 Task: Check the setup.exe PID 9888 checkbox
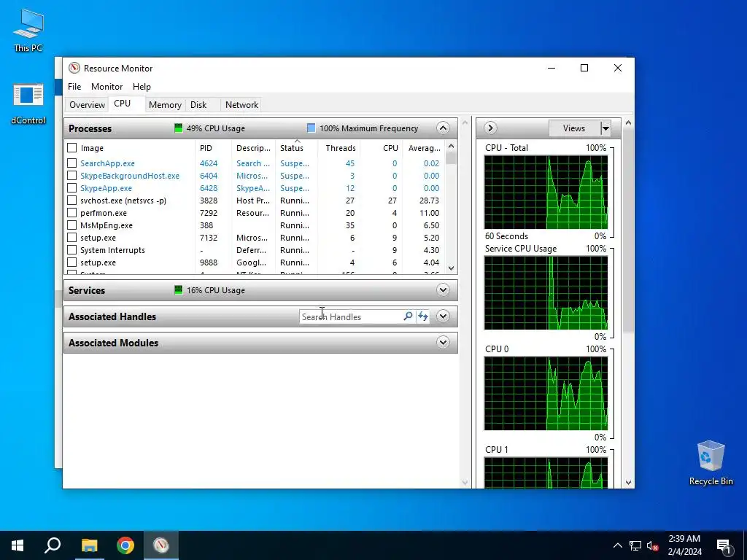[72, 262]
